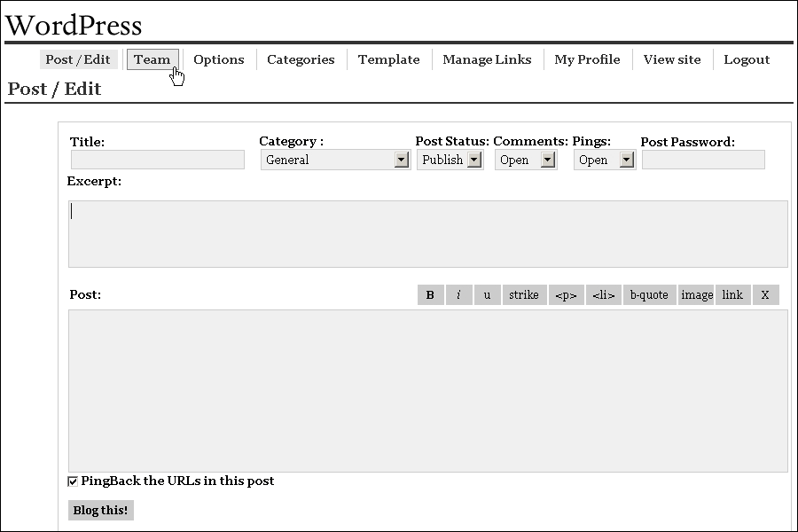This screenshot has width=798, height=532.
Task: Insert a <li> list item tag
Action: tap(604, 294)
